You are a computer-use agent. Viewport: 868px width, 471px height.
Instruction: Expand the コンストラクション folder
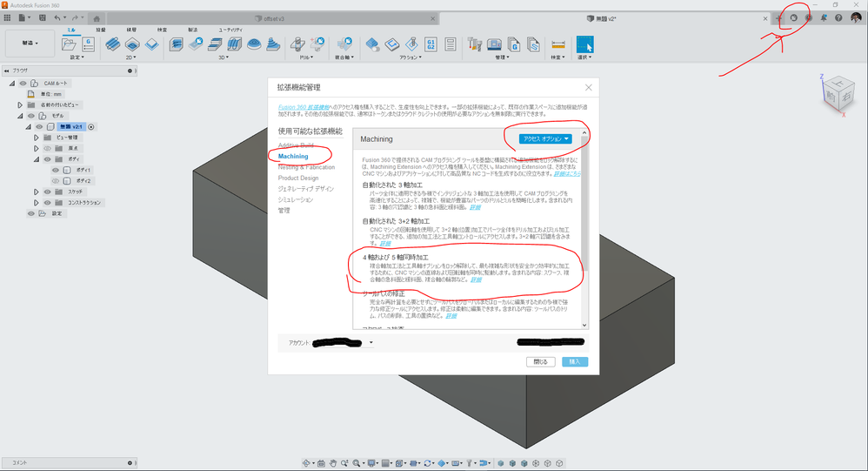(36, 203)
